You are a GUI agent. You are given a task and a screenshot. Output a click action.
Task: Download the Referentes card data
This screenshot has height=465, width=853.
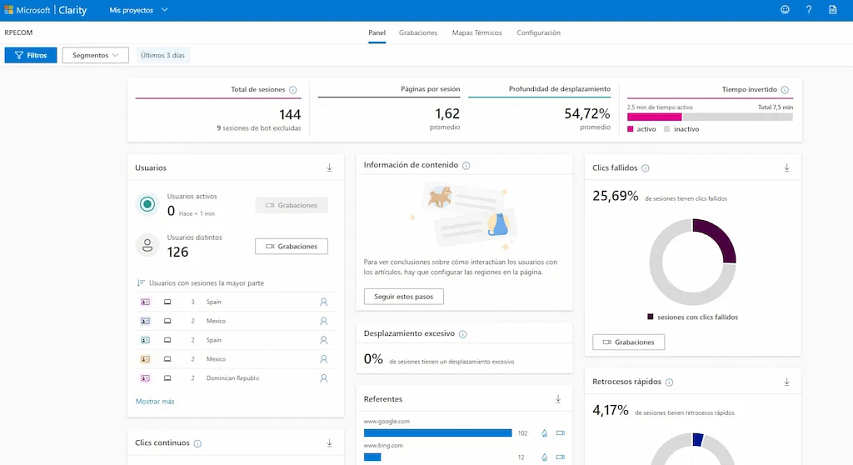558,399
